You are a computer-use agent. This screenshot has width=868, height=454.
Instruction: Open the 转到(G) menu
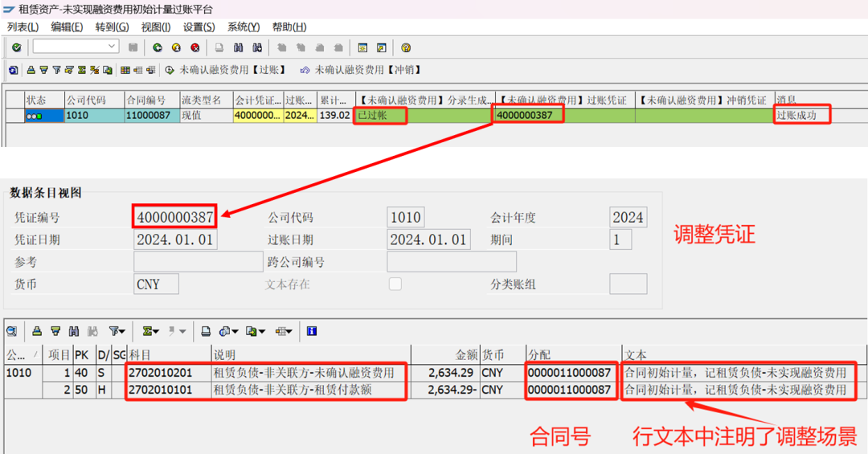(x=112, y=27)
